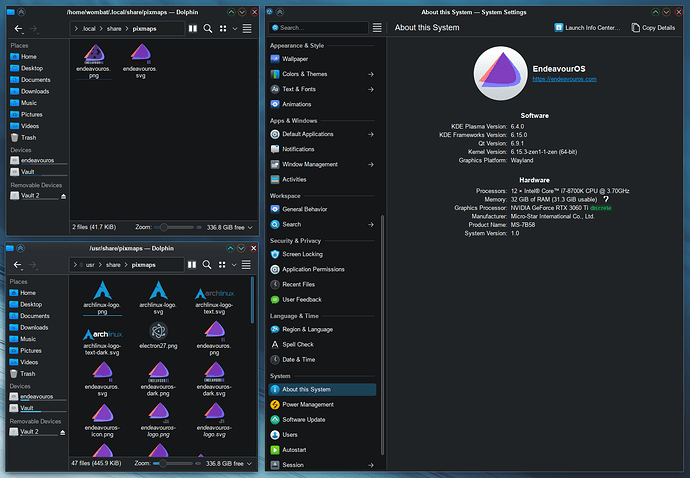The height and width of the screenshot is (478, 690).
Task: Open Software Update settings
Action: 306,419
